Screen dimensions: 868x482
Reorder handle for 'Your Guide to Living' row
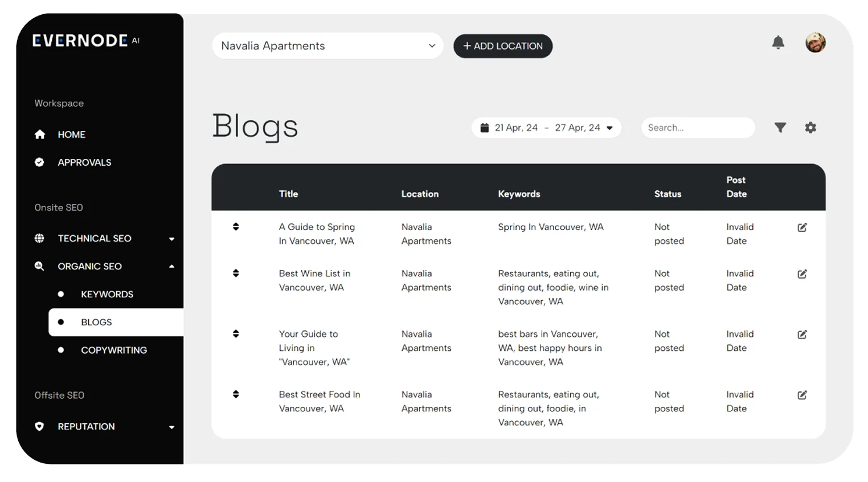tap(236, 334)
